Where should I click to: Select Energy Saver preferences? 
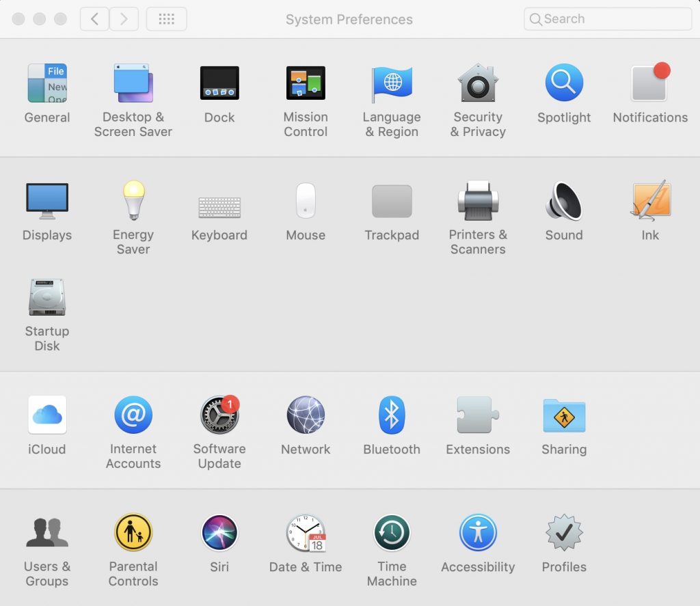(133, 201)
